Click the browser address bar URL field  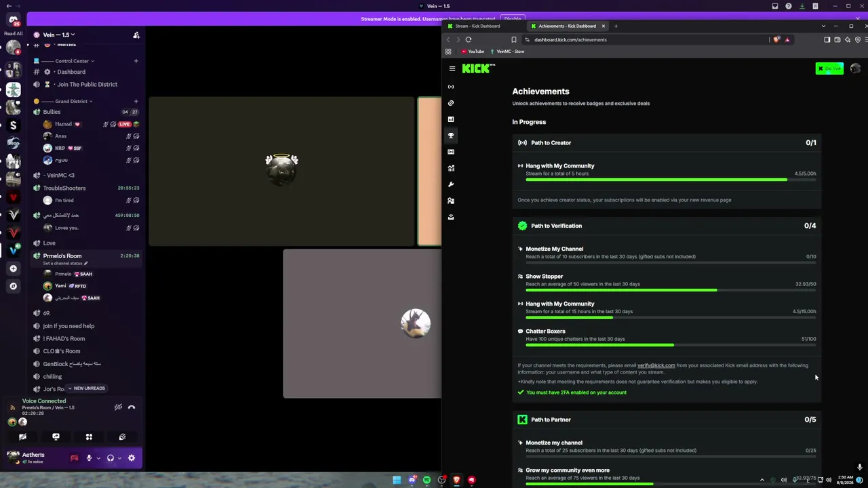coord(644,39)
